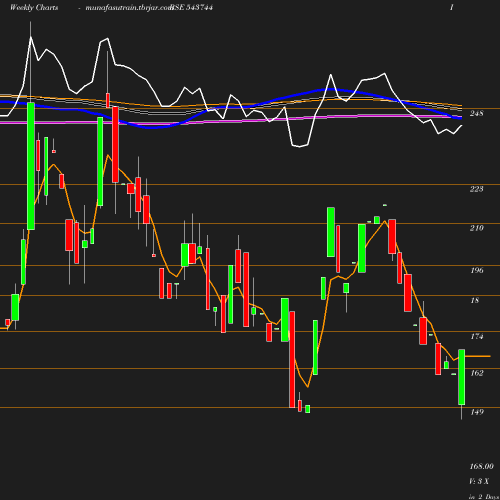
Task: Click the '210' price axis label
Action: (476, 228)
